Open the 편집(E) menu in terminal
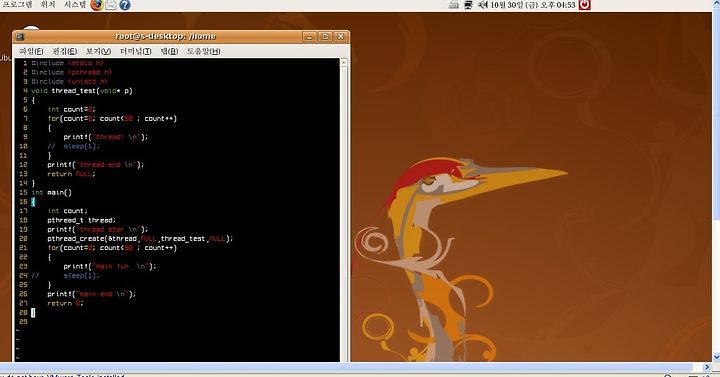 pos(65,51)
